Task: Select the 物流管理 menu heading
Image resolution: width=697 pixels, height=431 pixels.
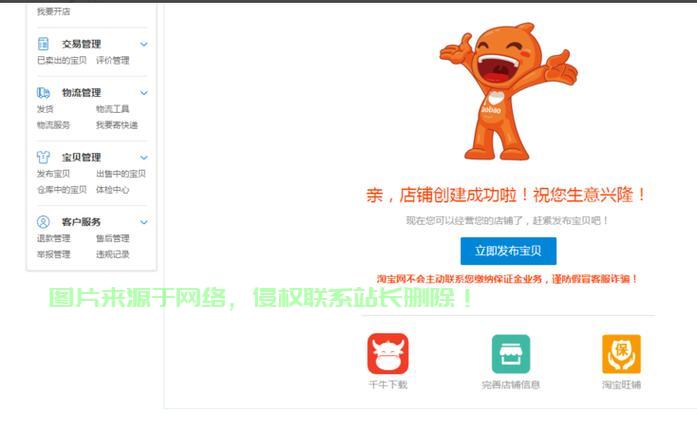Action: (x=81, y=92)
